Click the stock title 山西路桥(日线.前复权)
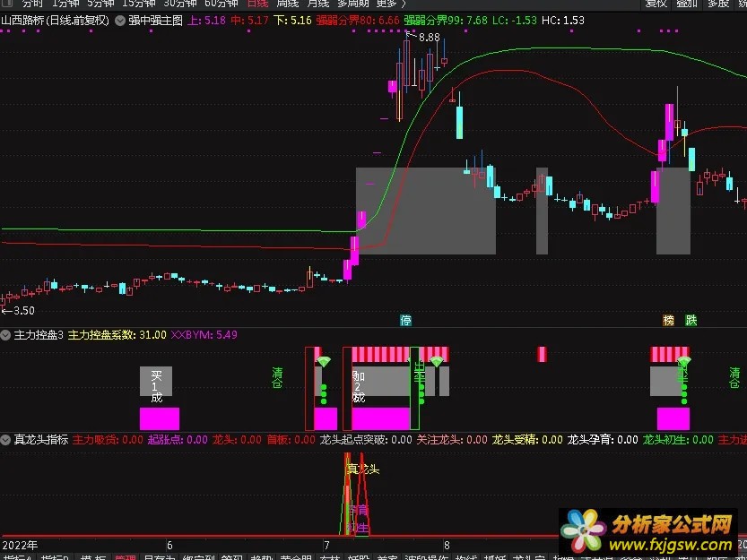Image resolution: width=747 pixels, height=560 pixels. [56, 21]
